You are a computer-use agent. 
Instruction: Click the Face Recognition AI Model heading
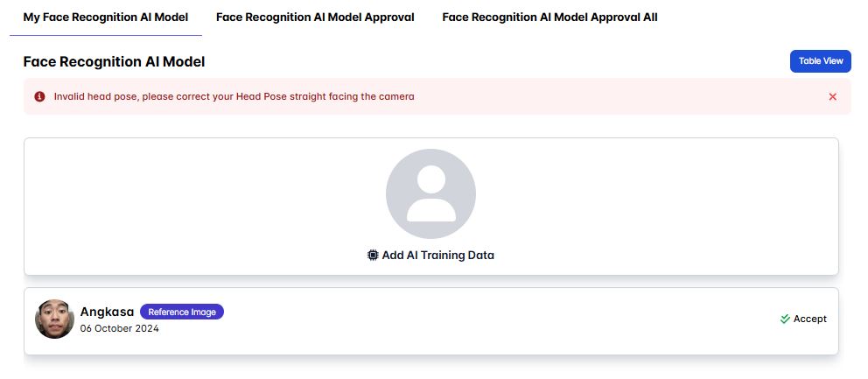(114, 62)
